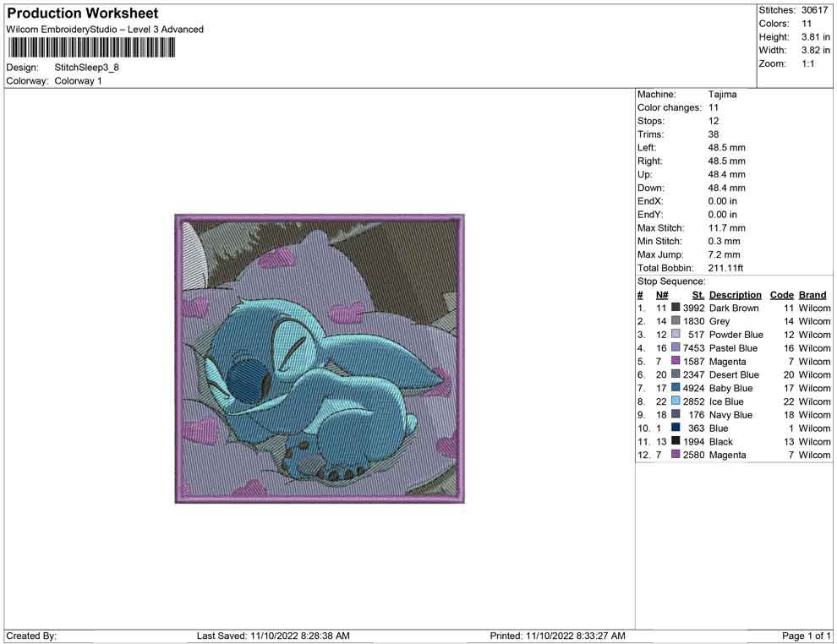Screen dimensions: 837x644
Task: Pick the Ice Blue swatch
Action: (x=676, y=401)
